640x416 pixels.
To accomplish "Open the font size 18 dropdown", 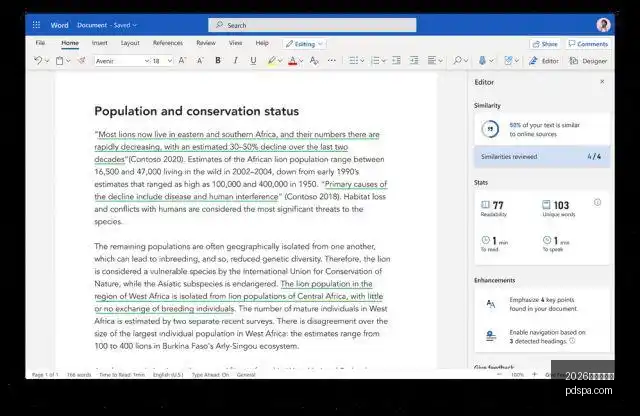I will coord(162,61).
